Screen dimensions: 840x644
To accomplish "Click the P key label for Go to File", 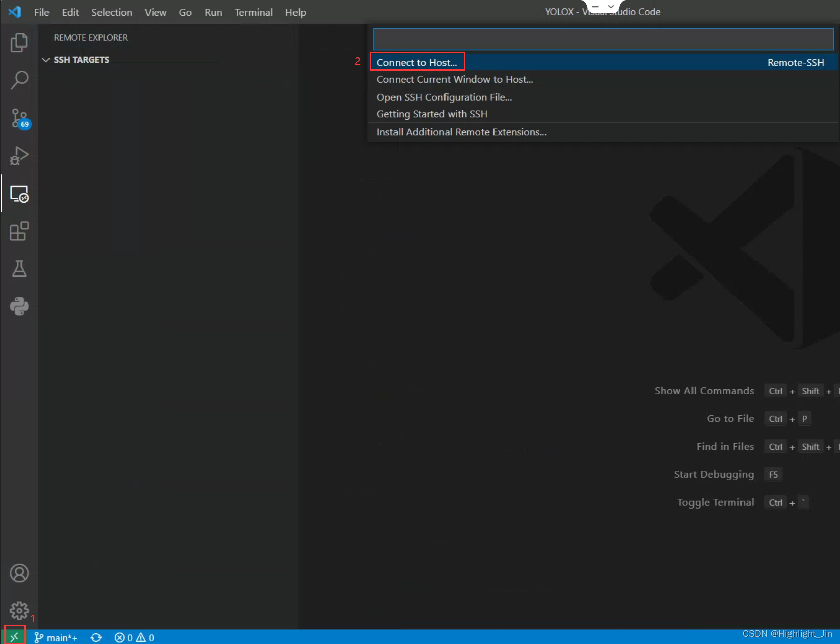I will [x=804, y=418].
